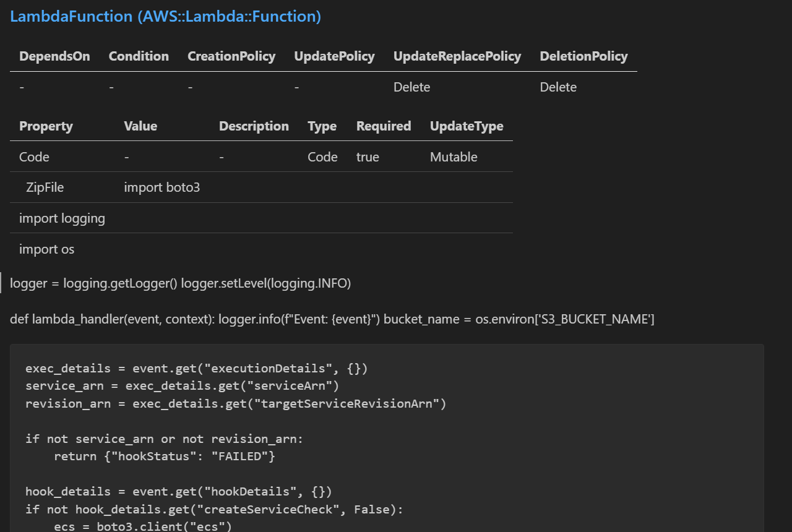Select the ZipFile property cell
The image size is (792, 532).
pyautogui.click(x=45, y=187)
